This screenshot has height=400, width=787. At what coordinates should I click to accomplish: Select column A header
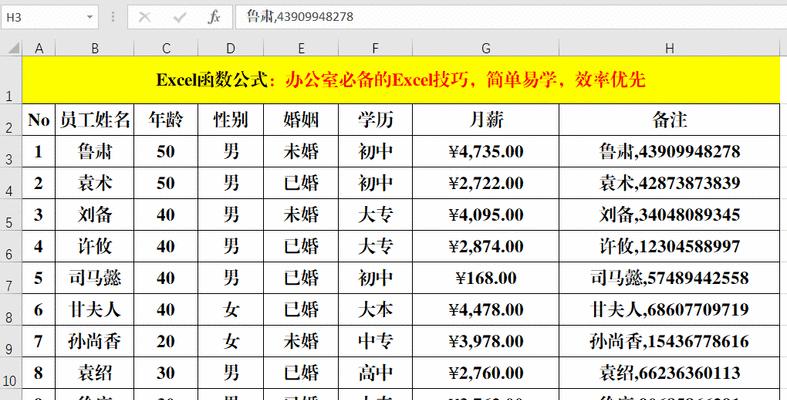39,48
